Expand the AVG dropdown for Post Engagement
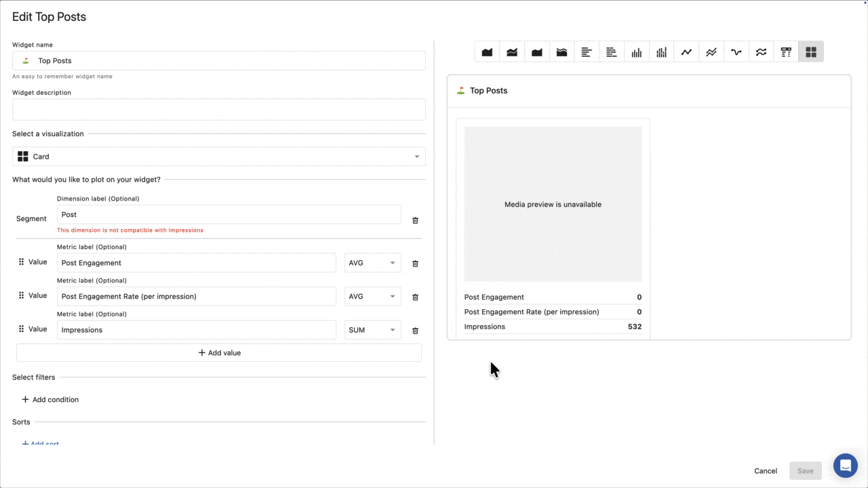 tap(372, 263)
